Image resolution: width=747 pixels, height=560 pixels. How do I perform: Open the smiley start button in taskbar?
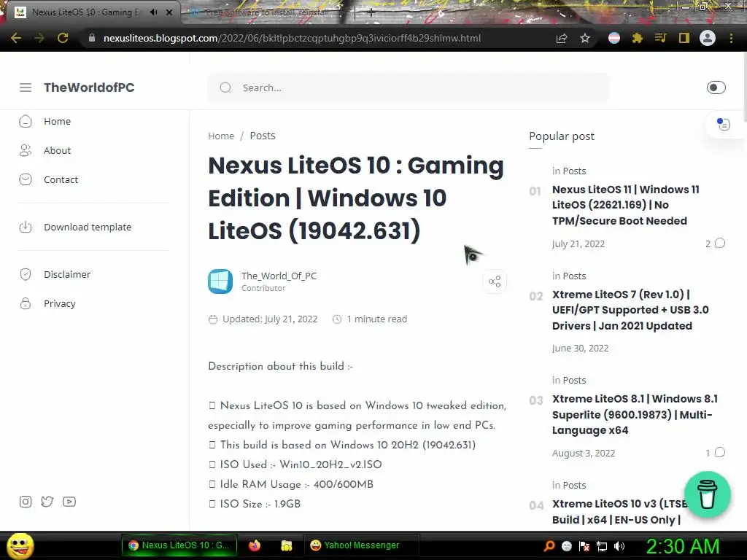[x=20, y=545]
